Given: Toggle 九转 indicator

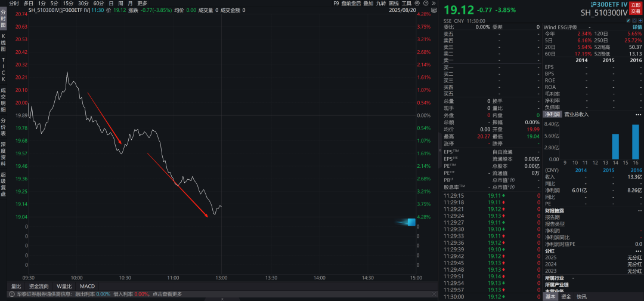Looking at the screenshot, I should click(381, 3).
